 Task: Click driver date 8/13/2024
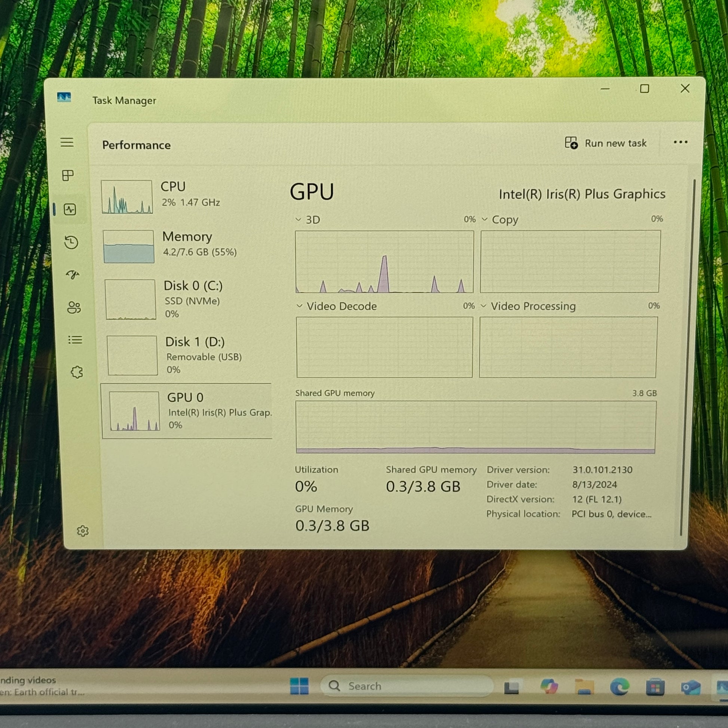click(x=594, y=484)
